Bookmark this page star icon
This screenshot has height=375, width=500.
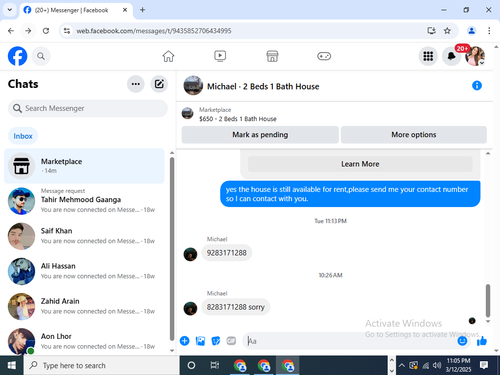(x=447, y=31)
